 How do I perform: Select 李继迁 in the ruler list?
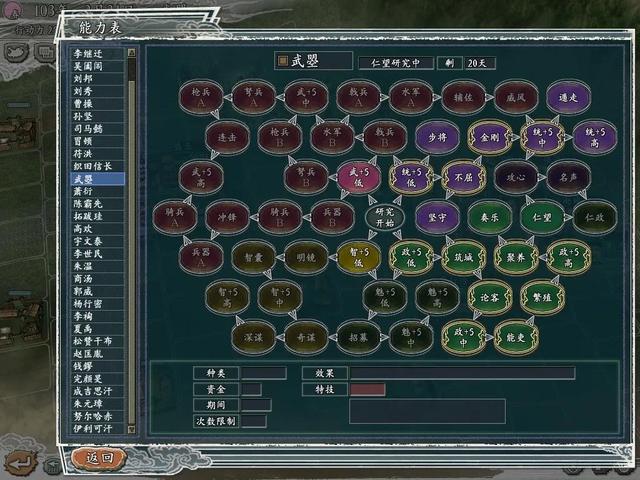(x=97, y=53)
